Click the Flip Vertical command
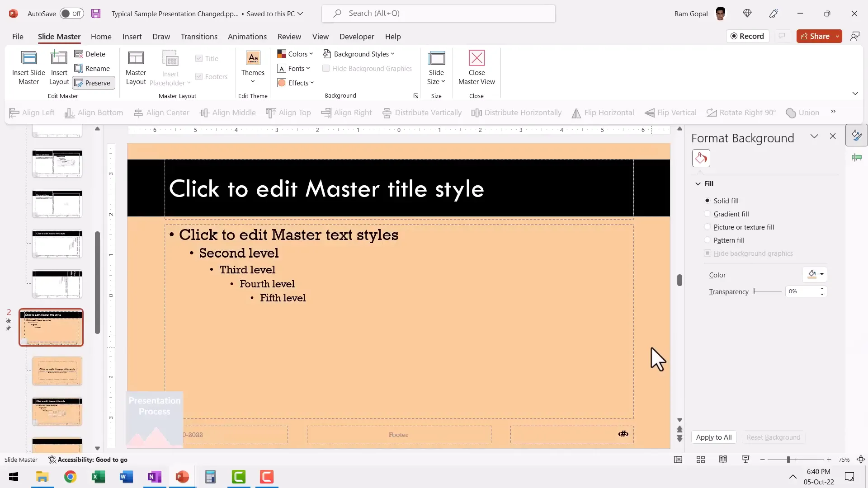 pyautogui.click(x=670, y=113)
